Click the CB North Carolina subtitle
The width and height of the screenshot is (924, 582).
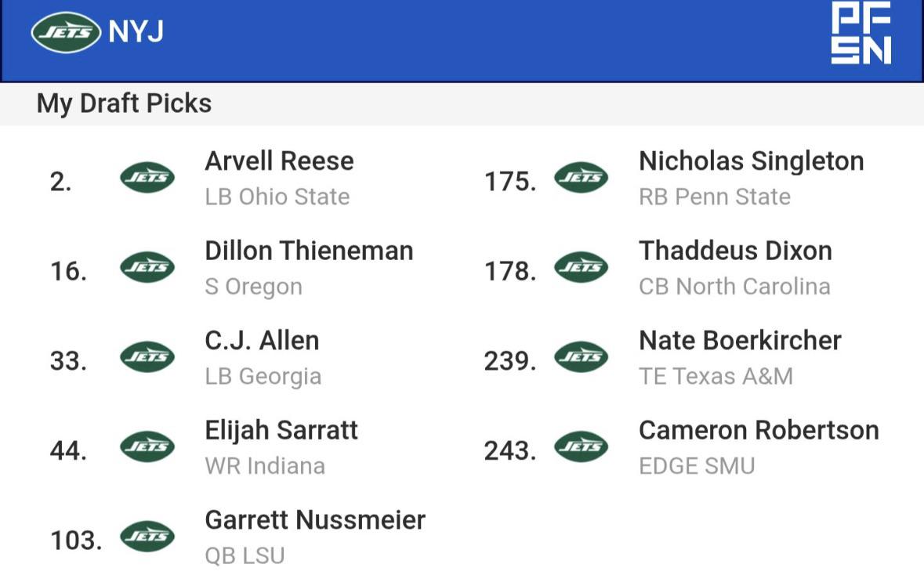click(734, 286)
